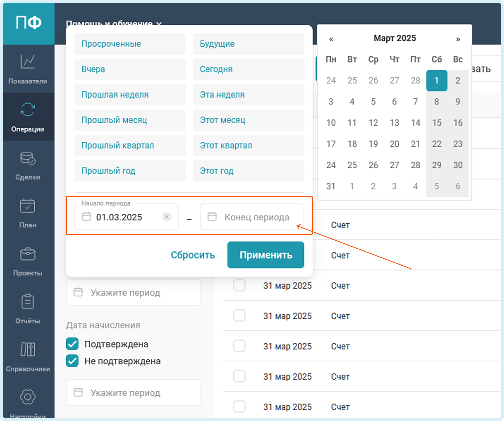Image resolution: width=504 pixels, height=421 pixels.
Task: Click the Применить button
Action: tap(266, 255)
